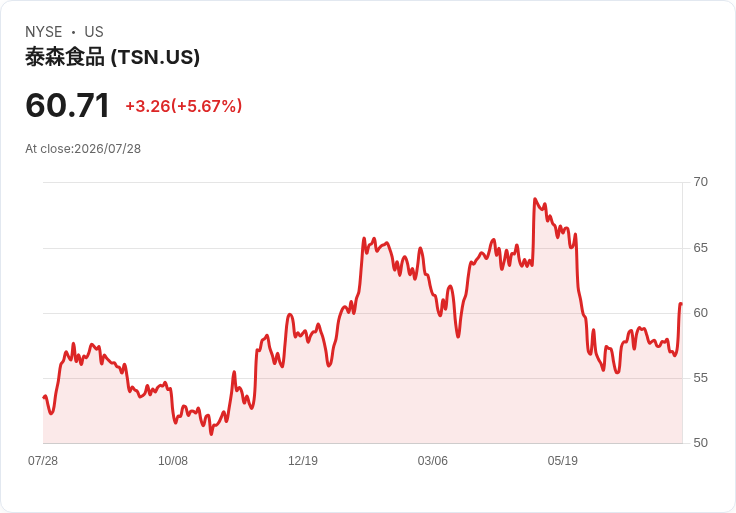
Task: Select the US market label
Action: coord(94,32)
